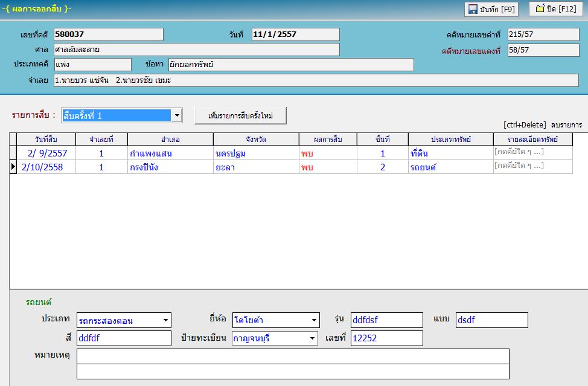Select the ผลการสืบ column header
The width and height of the screenshot is (588, 386).
pos(328,139)
